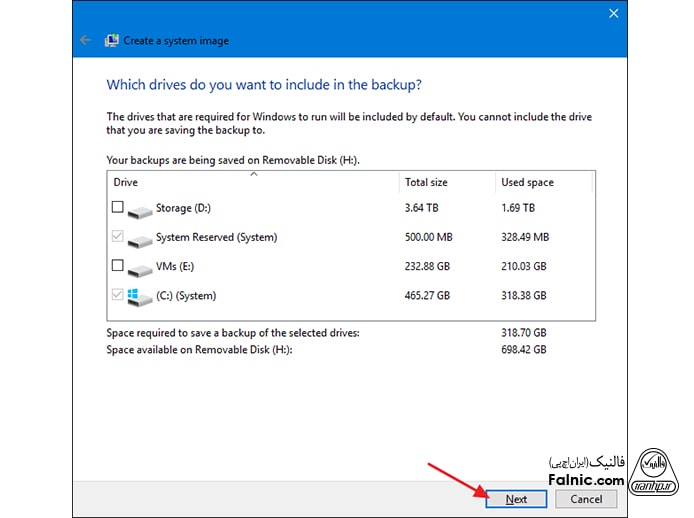Click the Create a system image wizard icon

(x=112, y=40)
